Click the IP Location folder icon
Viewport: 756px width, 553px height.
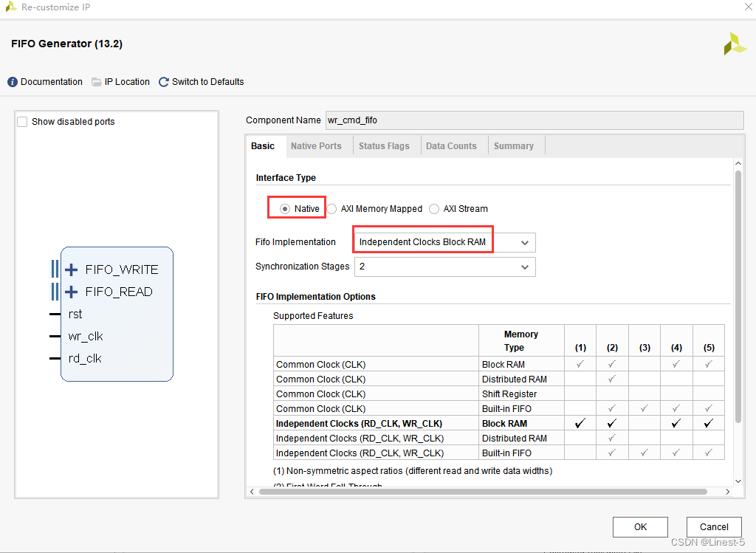click(x=97, y=82)
